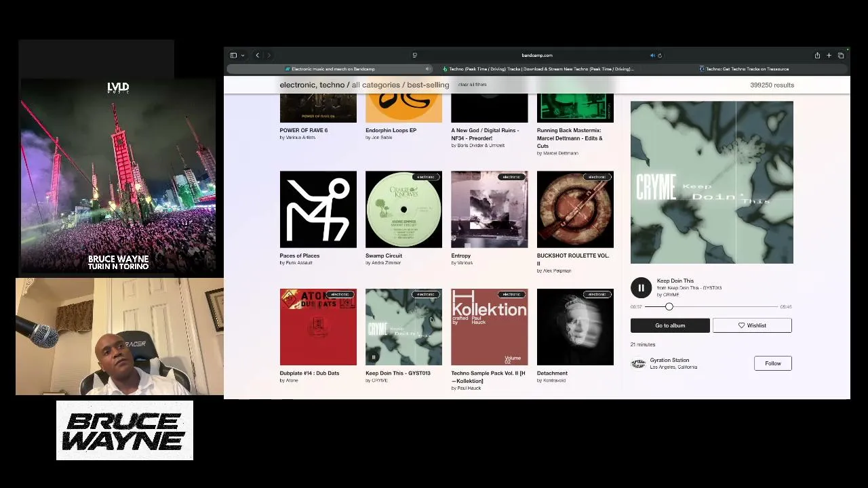Open a new Safari tab
The height and width of the screenshot is (488, 868).
pyautogui.click(x=829, y=56)
